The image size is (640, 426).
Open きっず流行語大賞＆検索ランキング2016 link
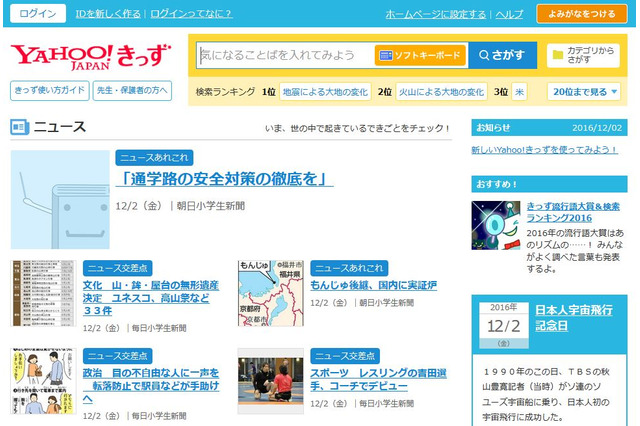[x=573, y=212]
